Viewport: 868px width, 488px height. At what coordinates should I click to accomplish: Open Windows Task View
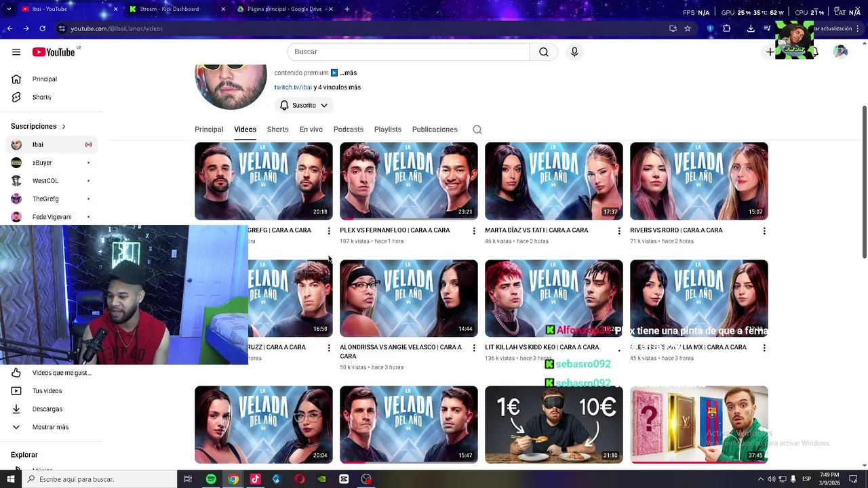(188, 479)
